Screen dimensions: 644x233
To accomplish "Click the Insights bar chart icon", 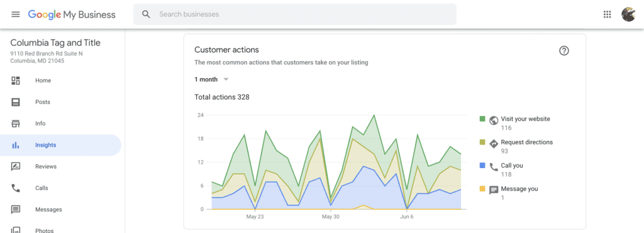I will [x=16, y=145].
